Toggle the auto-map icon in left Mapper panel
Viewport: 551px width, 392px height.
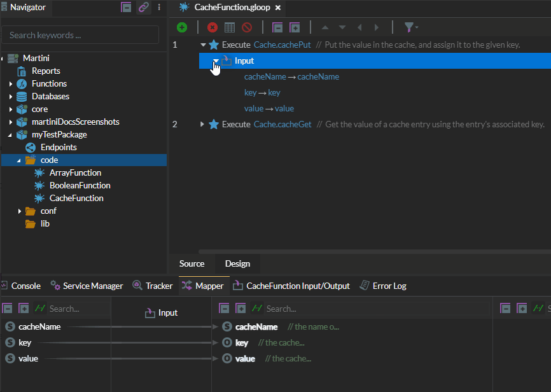[39, 309]
